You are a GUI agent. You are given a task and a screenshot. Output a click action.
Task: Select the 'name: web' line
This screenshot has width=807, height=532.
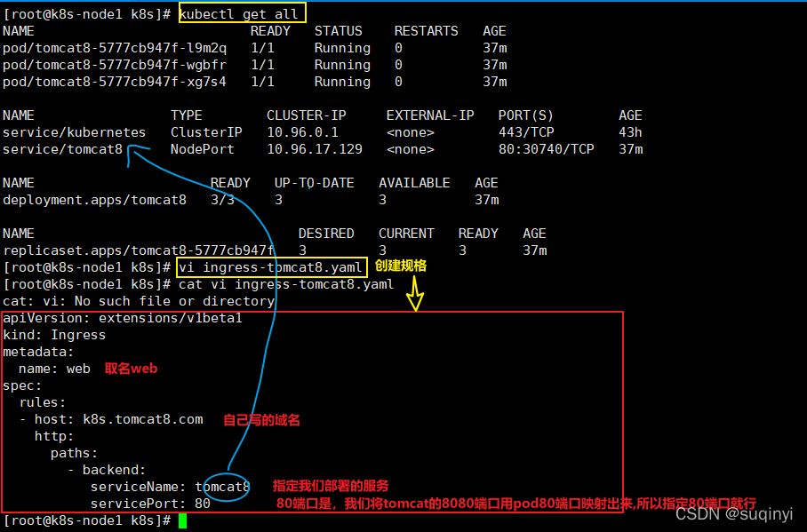(54, 369)
